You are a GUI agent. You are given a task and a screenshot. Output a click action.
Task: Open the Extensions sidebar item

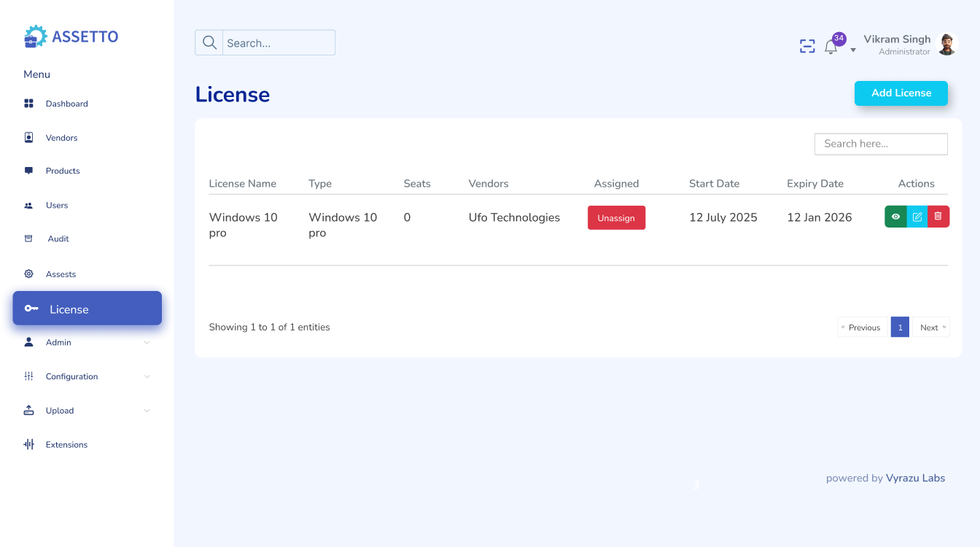(66, 445)
